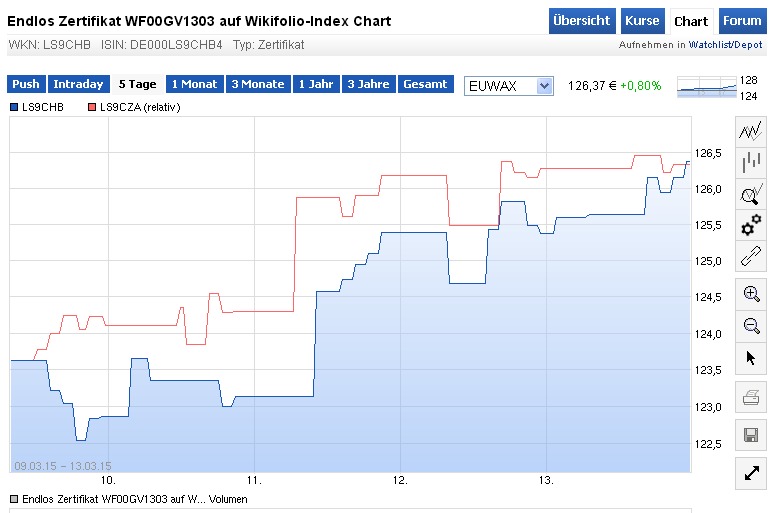Show the 3 Jahre range

369,84
